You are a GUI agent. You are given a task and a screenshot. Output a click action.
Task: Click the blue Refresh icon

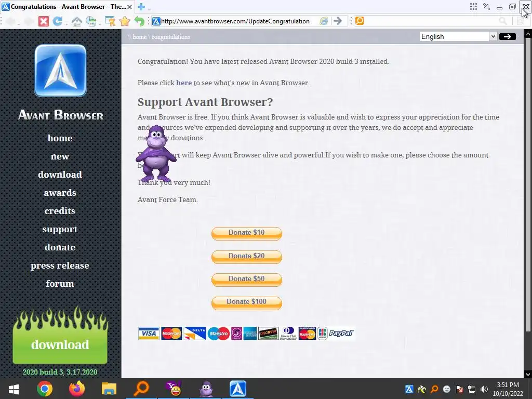click(x=57, y=21)
